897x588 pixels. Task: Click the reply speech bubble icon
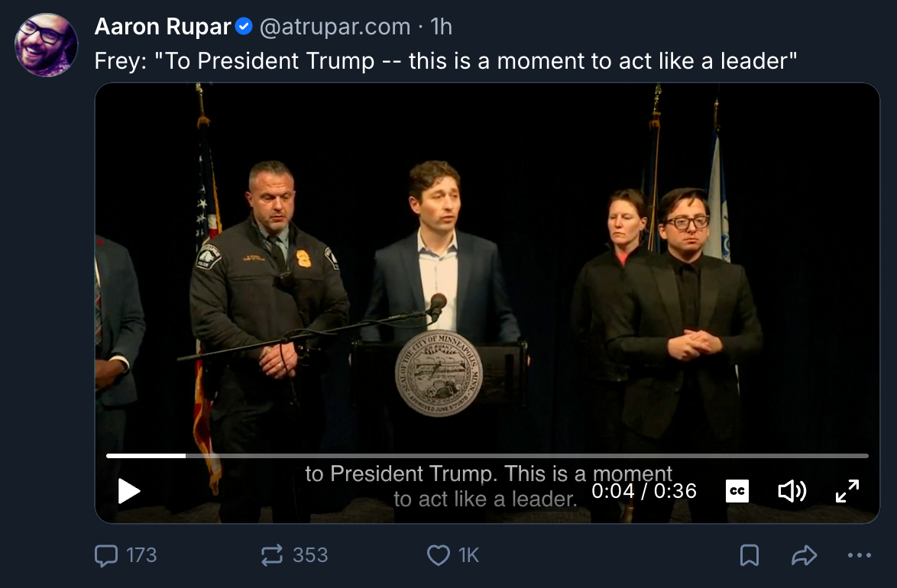pos(105,555)
